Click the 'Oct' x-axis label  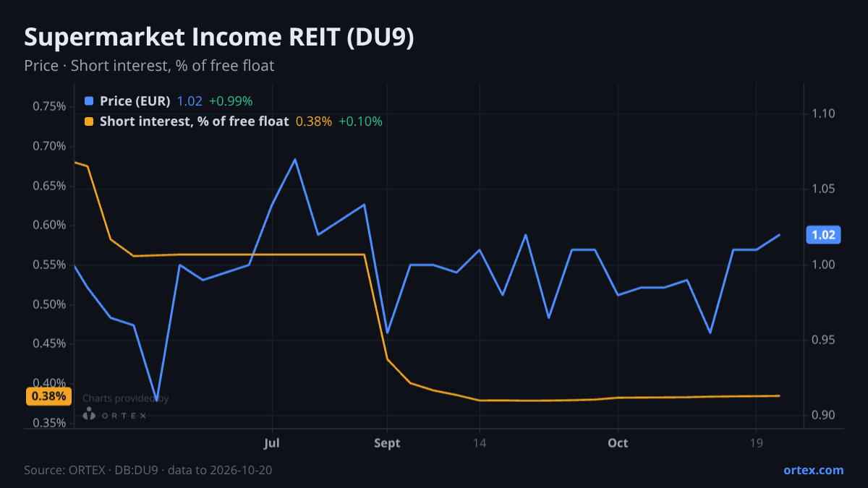pos(618,442)
